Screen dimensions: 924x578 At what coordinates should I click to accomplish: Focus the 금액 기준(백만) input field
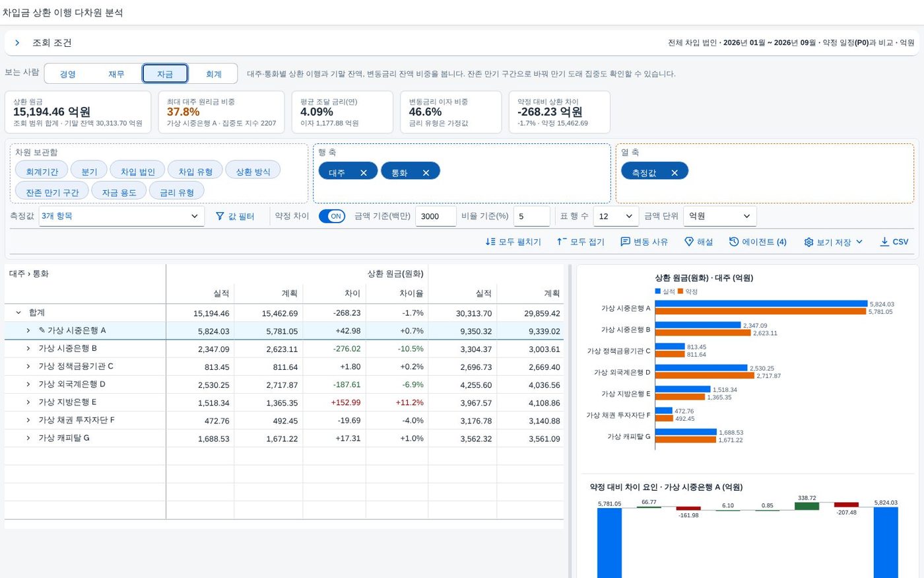click(x=436, y=216)
